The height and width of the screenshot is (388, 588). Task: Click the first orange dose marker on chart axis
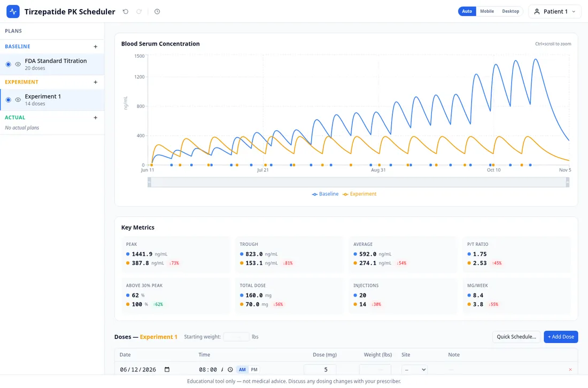coord(151,165)
